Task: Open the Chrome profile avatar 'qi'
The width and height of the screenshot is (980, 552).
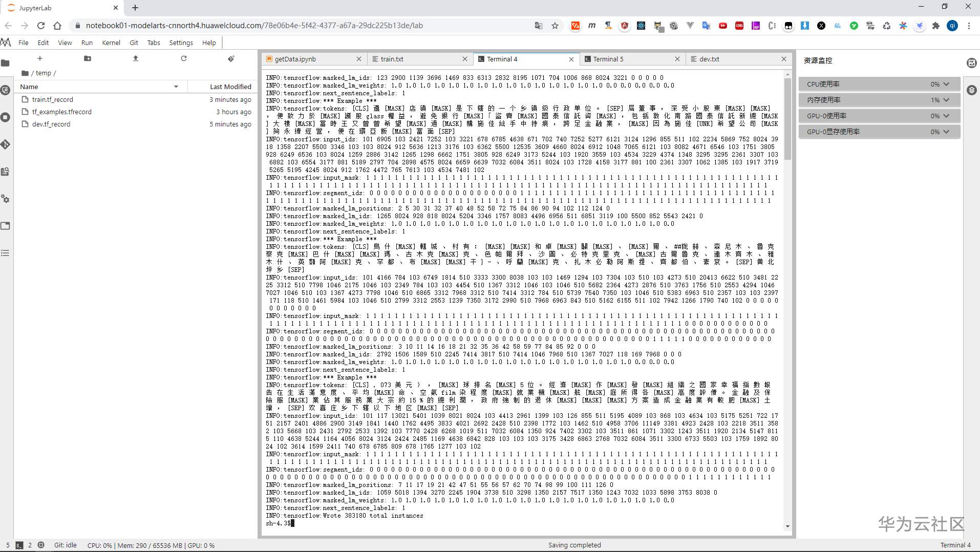Action: (x=952, y=26)
